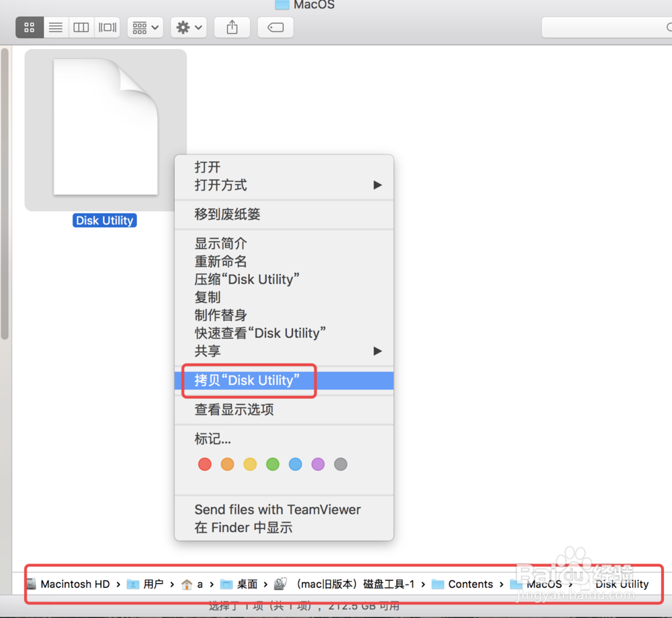This screenshot has height=618, width=672.
Task: Open the arrangement dropdown chevron
Action: tap(153, 27)
